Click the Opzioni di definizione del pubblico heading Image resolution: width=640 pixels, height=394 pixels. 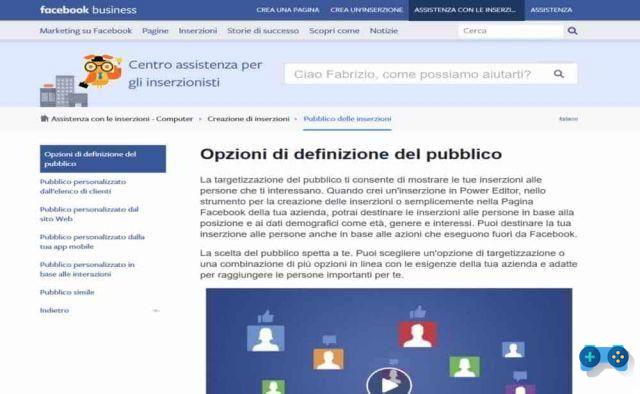tap(351, 154)
